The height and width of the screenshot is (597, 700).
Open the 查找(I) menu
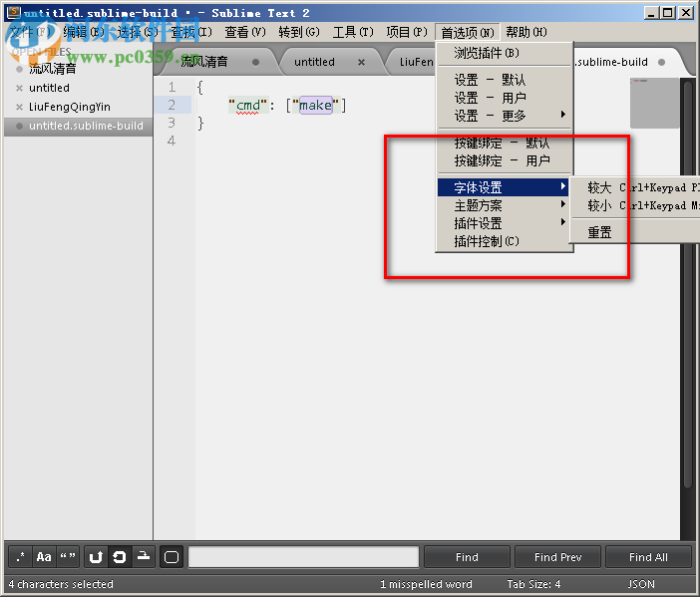click(x=191, y=32)
